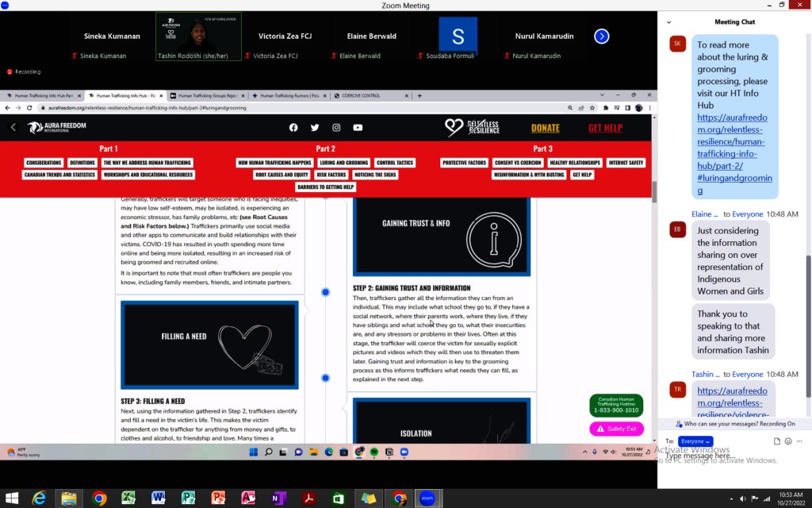812x508 pixels.
Task: Collapse the Meeting Chat panel chevron
Action: click(668, 22)
